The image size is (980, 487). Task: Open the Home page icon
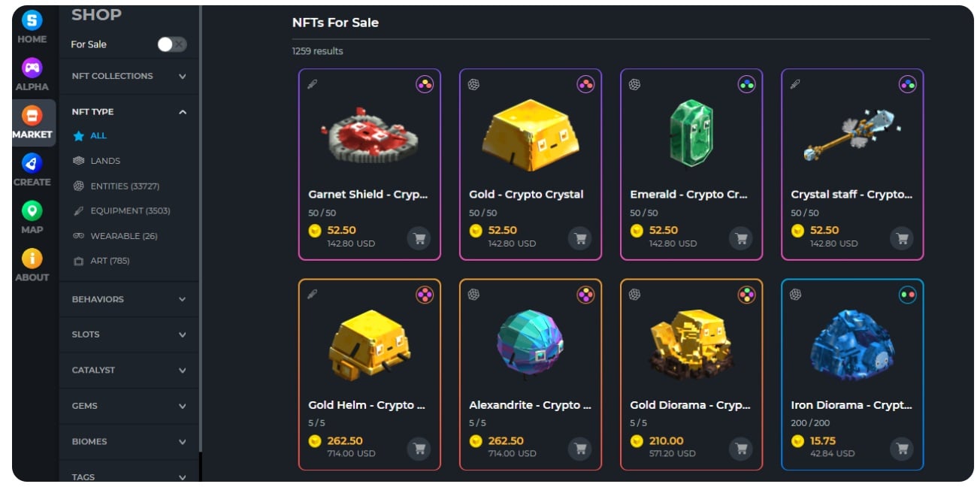(32, 20)
